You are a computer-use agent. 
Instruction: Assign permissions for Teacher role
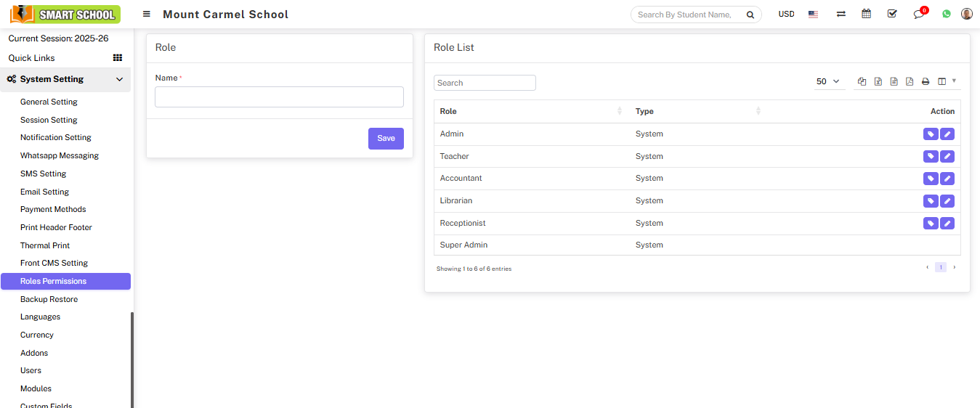coord(930,157)
